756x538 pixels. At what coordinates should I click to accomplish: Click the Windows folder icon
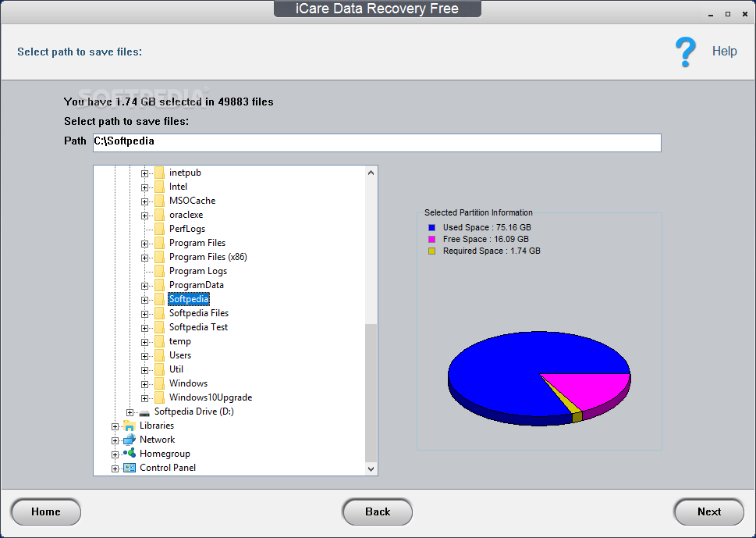(x=159, y=383)
